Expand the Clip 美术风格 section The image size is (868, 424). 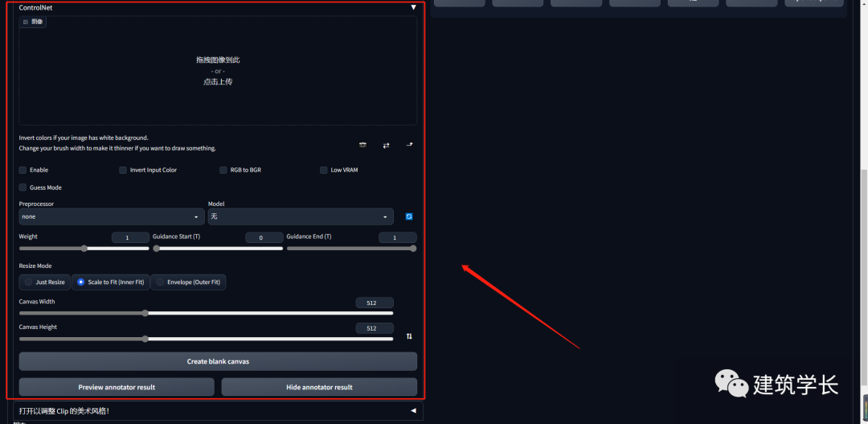(x=218, y=411)
